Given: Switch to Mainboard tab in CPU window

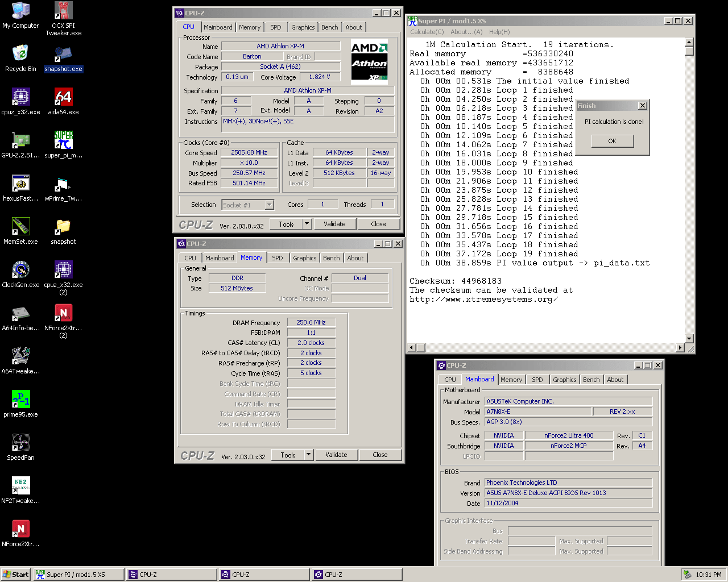Looking at the screenshot, I should click(x=218, y=27).
